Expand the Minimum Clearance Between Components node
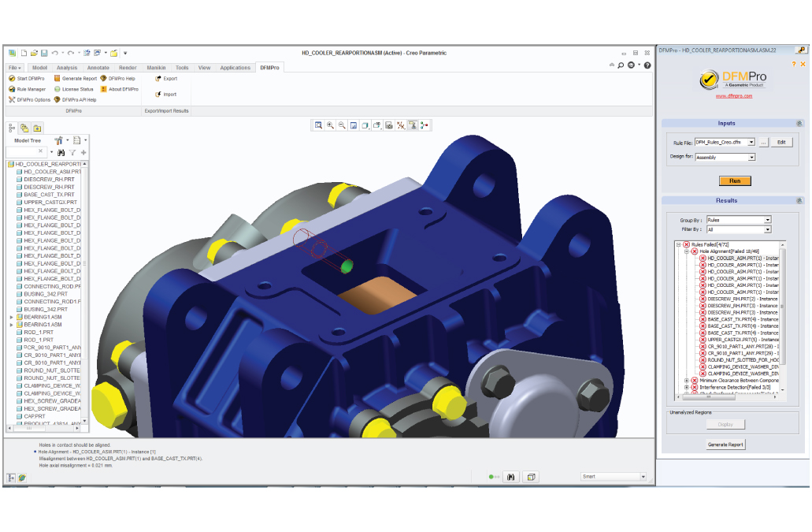Viewport: 812px width, 532px height. click(687, 380)
